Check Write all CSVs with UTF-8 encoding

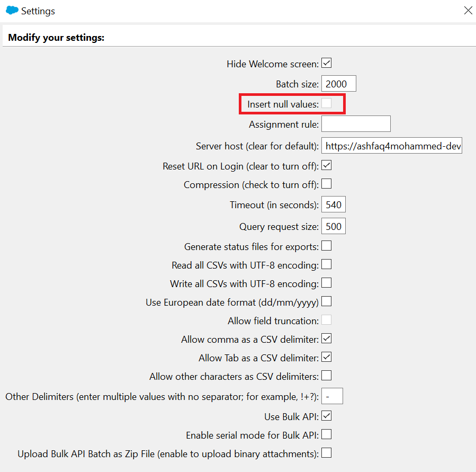pos(326,283)
